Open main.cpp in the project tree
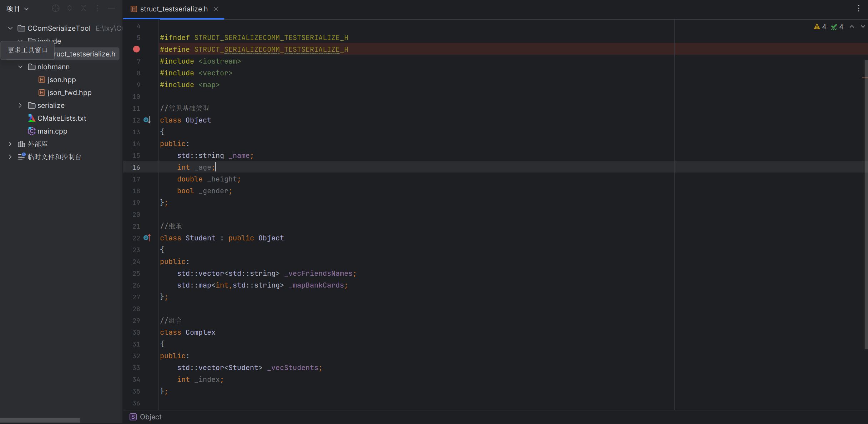This screenshot has width=868, height=424. (x=52, y=131)
